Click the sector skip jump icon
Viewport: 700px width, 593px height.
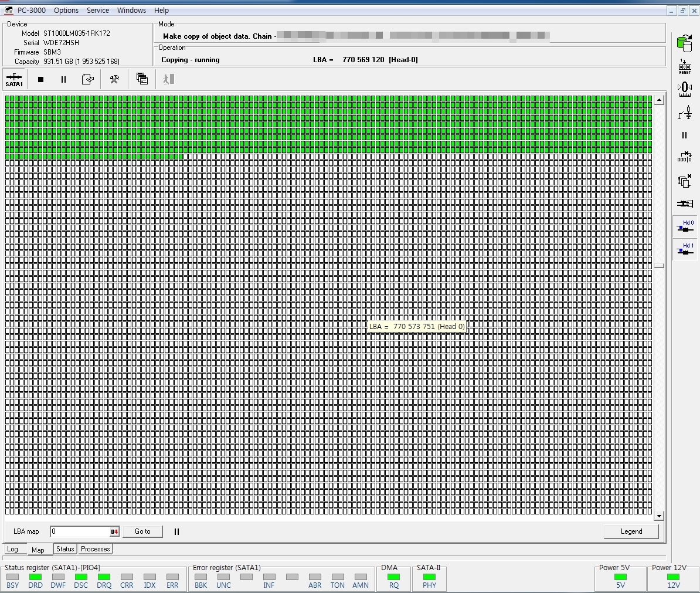[x=684, y=157]
